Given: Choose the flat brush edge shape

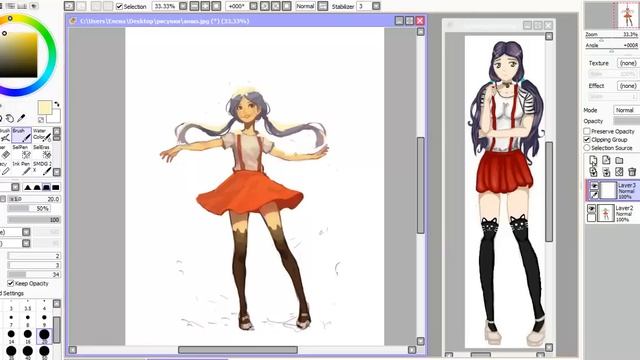Looking at the screenshot, I should click(x=56, y=187).
